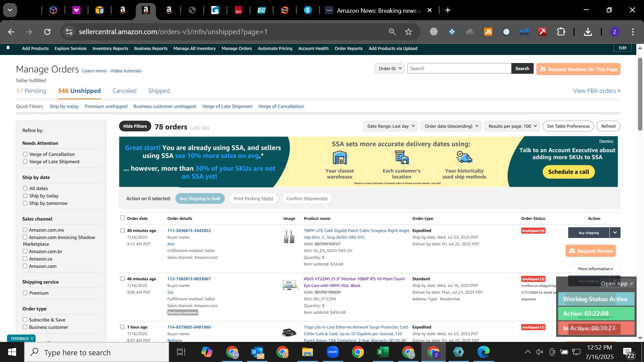The height and width of the screenshot is (362, 644).
Task: Select the Verge of Late Shipment radio button
Action: tap(25, 162)
